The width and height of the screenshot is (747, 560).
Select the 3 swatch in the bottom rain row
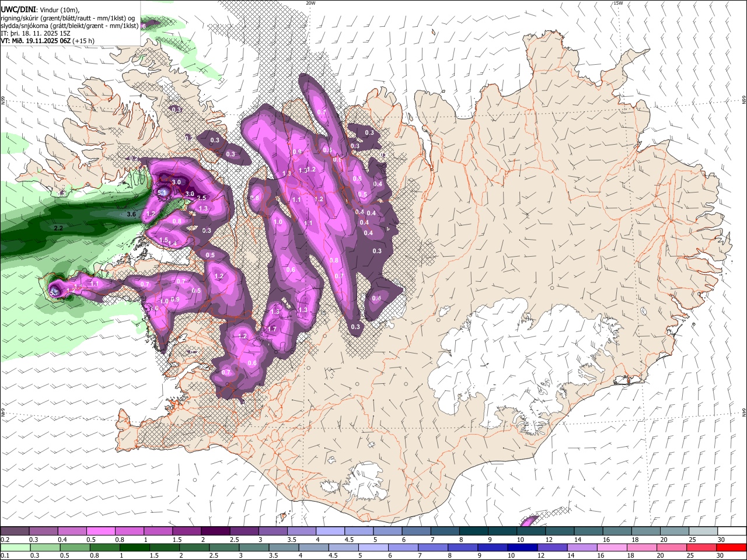(x=253, y=547)
